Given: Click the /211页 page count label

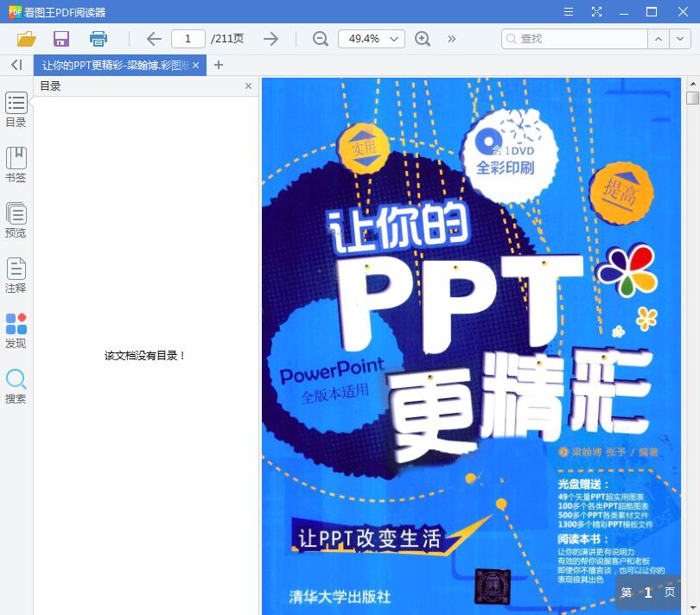Looking at the screenshot, I should 227,39.
